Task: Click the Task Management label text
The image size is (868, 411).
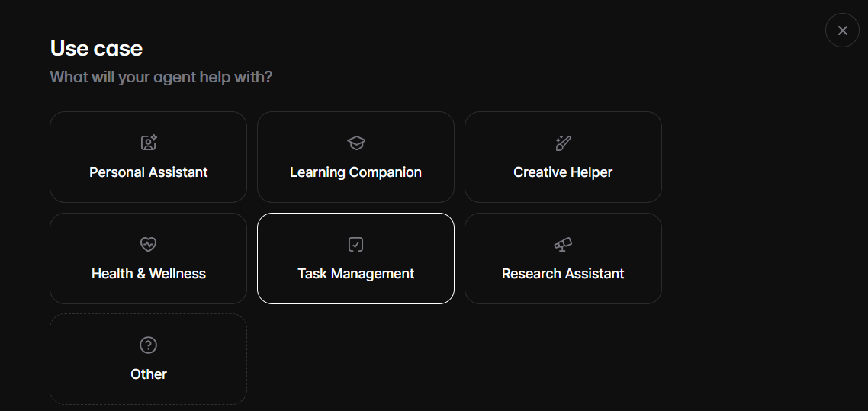Action: (355, 274)
